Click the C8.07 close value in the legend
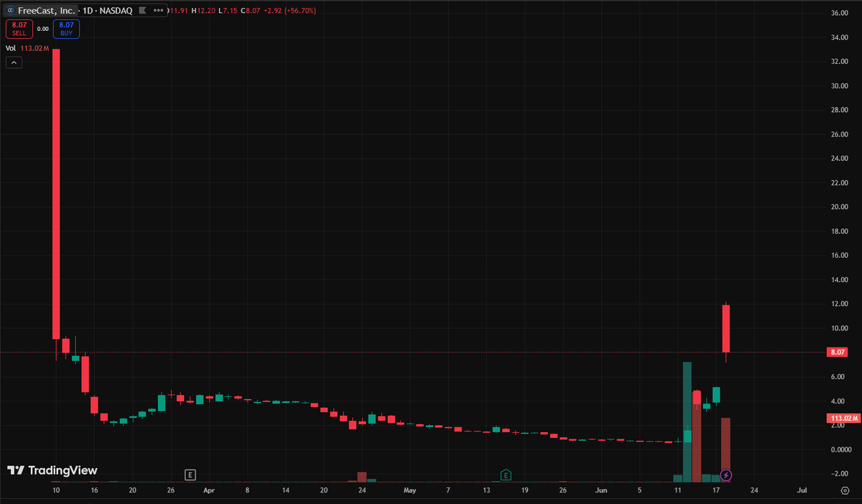This screenshot has width=862, height=504. 251,11
